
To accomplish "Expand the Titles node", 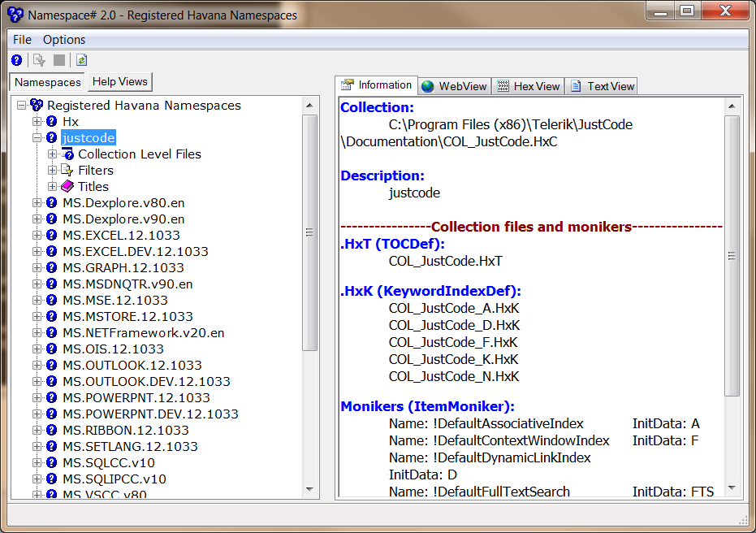I will coord(53,187).
